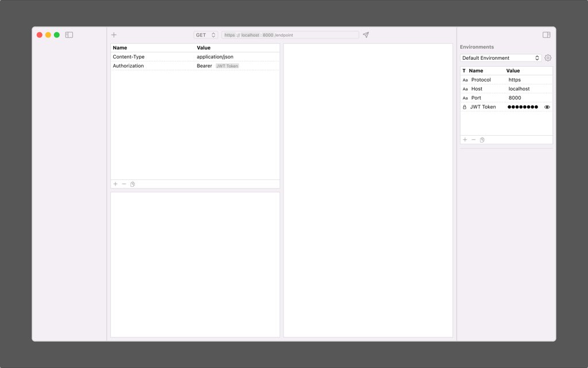This screenshot has width=588, height=368.
Task: Click the request URL field
Action: [x=290, y=35]
